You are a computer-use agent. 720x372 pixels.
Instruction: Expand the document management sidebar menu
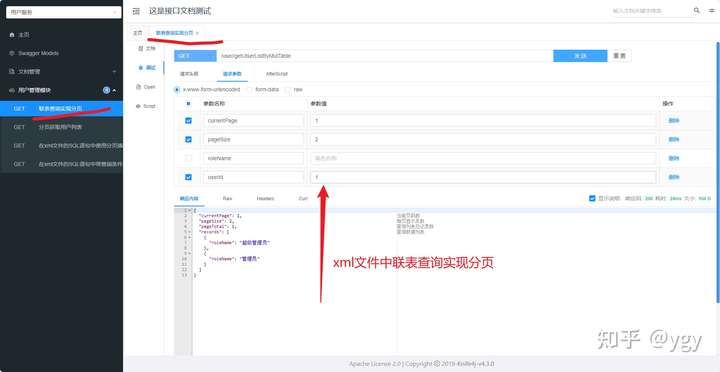(x=114, y=72)
